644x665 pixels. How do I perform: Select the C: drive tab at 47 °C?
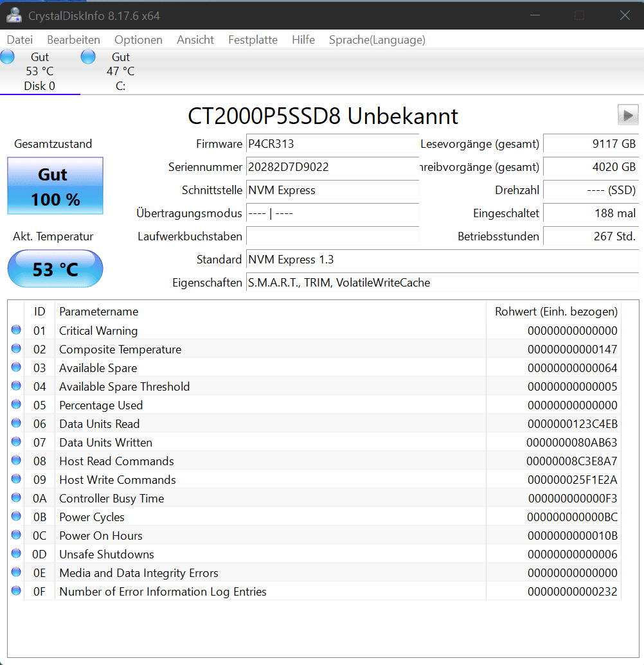120,71
